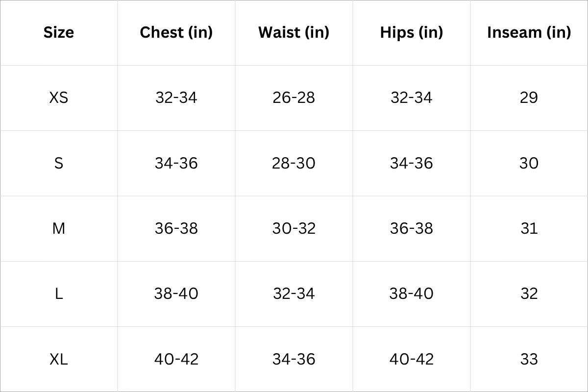Click the M hips value 36-38
588x392 pixels.
coord(412,228)
